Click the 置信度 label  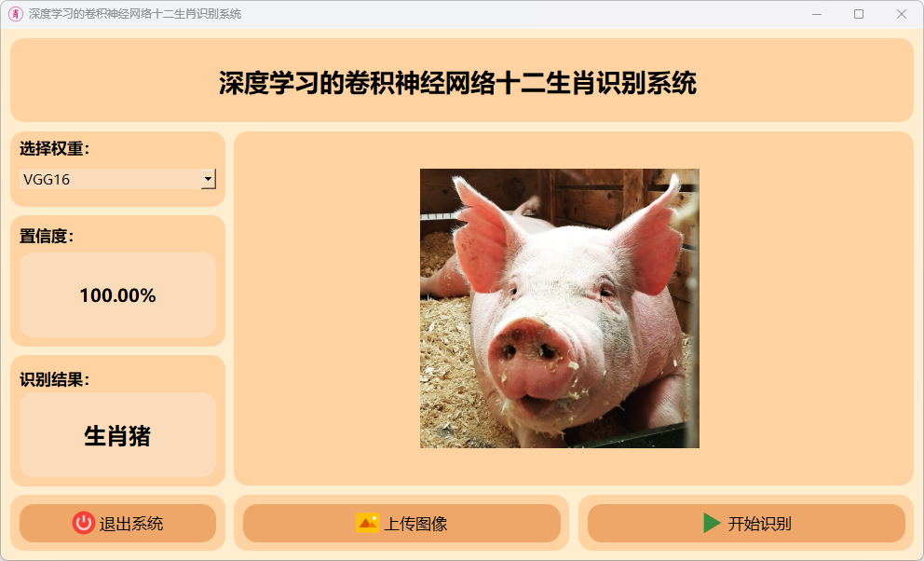click(48, 236)
